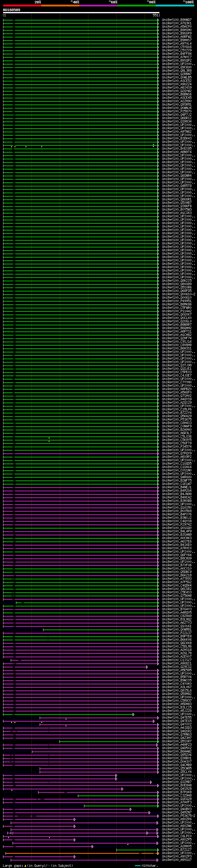Select hit label UniRef100_Q39834

point(176,121)
